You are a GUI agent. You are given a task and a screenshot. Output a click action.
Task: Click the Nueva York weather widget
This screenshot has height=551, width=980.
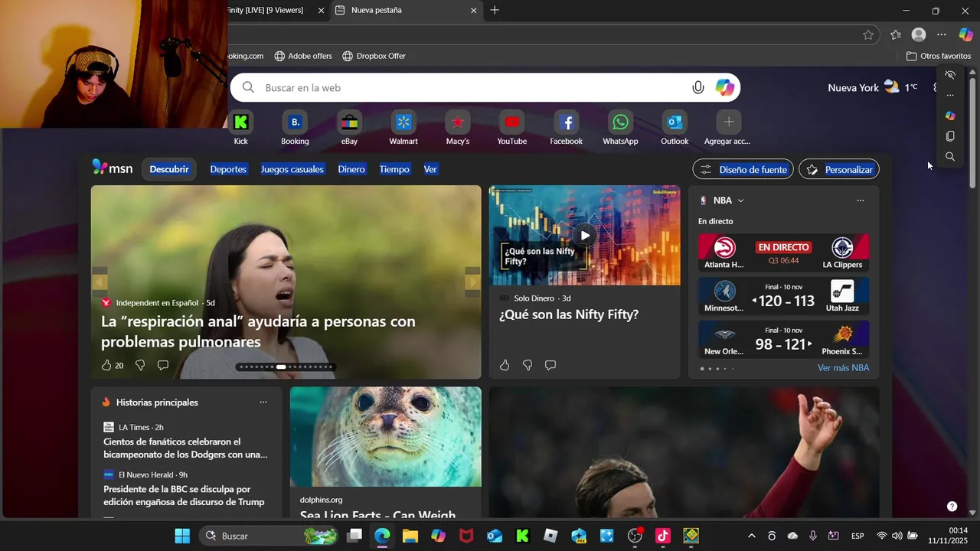tap(873, 87)
